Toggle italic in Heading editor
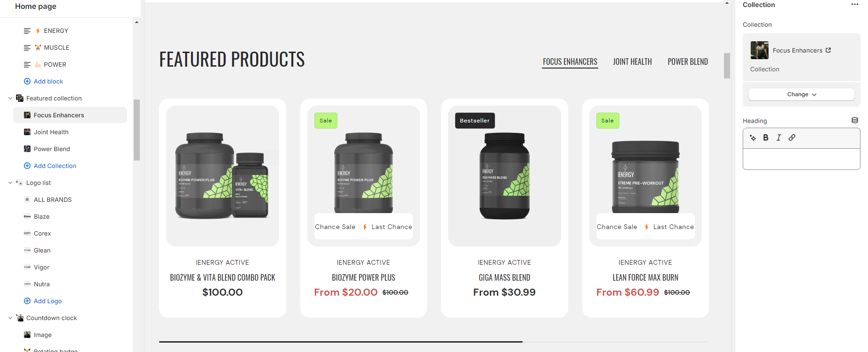 point(779,138)
